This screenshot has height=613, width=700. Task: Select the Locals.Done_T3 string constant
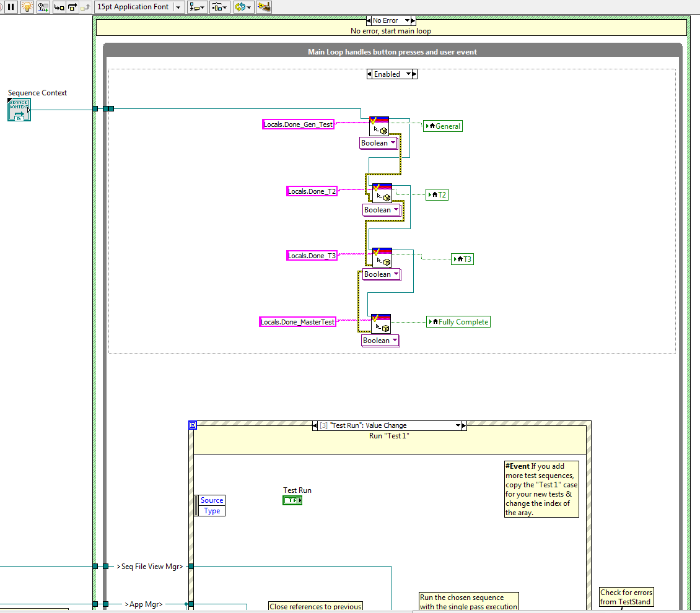click(312, 256)
